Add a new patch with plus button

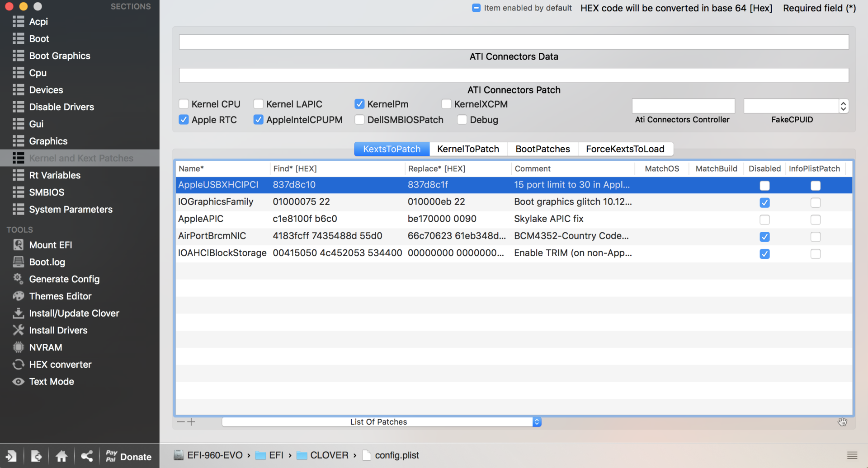tap(192, 422)
